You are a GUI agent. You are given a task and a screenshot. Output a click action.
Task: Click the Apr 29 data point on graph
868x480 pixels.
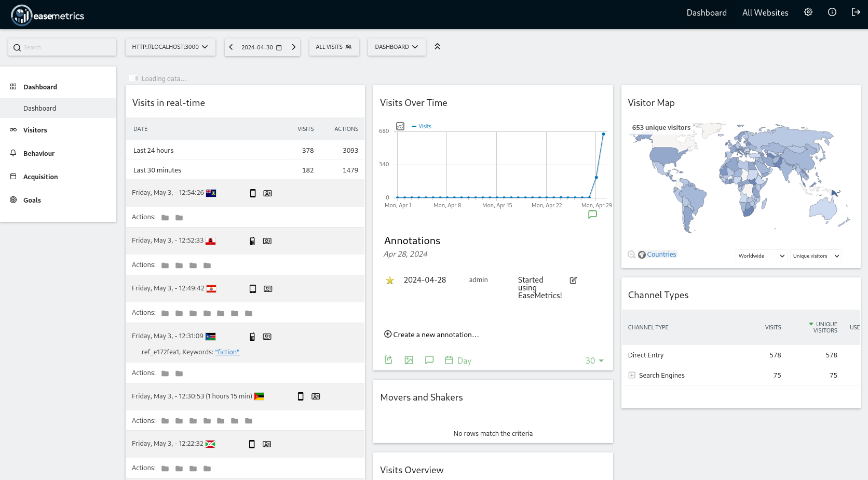tap(603, 134)
